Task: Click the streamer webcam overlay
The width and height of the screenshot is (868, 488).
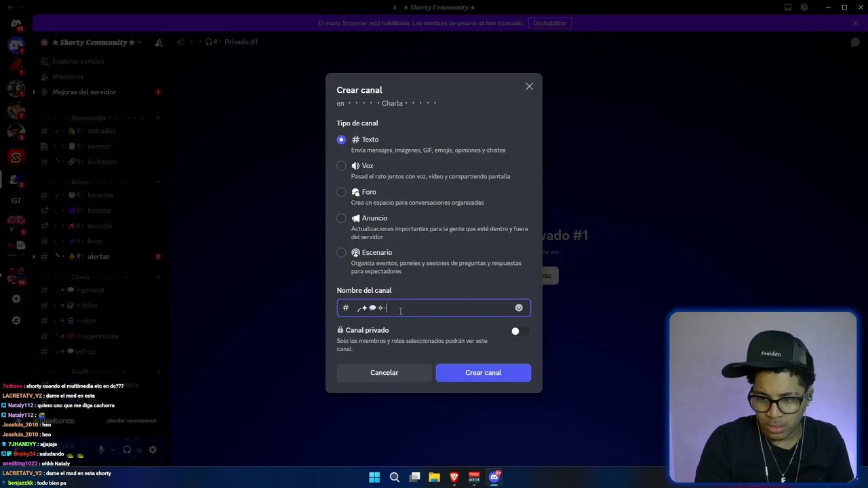Action: [x=763, y=398]
